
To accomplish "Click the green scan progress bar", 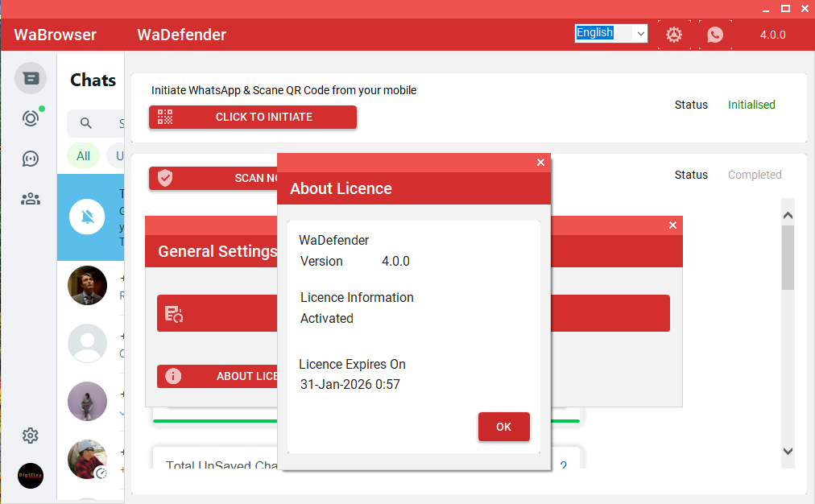I will pyautogui.click(x=215, y=421).
